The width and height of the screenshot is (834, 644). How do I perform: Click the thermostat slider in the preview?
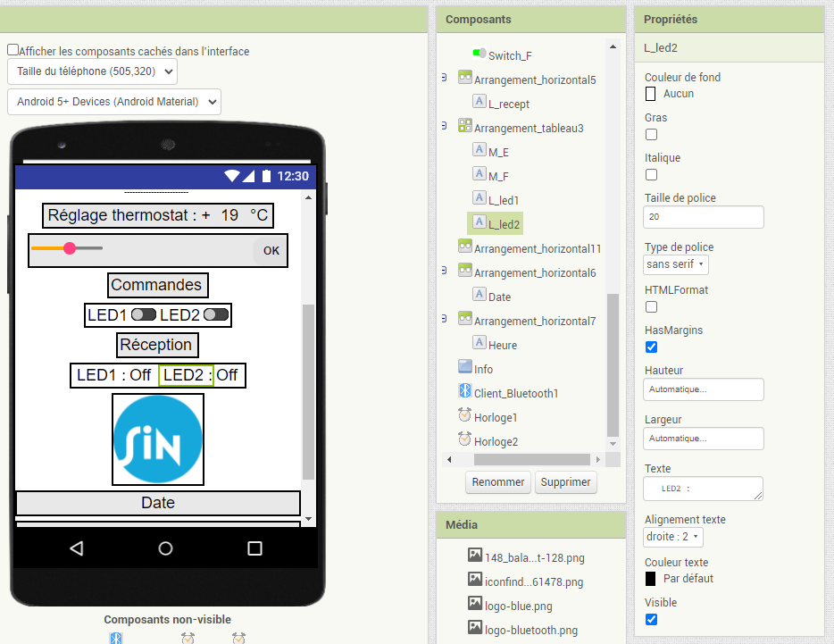pyautogui.click(x=66, y=248)
